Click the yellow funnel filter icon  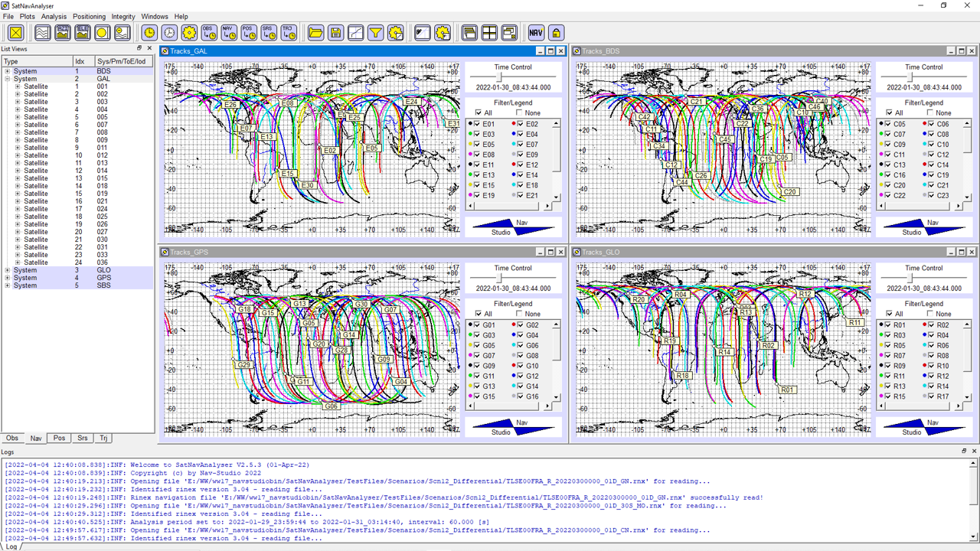click(375, 32)
